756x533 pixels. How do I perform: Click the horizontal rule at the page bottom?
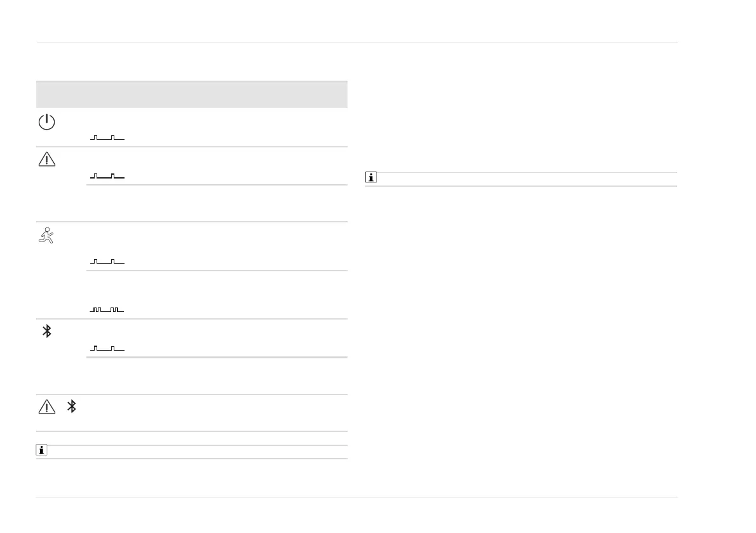357,497
